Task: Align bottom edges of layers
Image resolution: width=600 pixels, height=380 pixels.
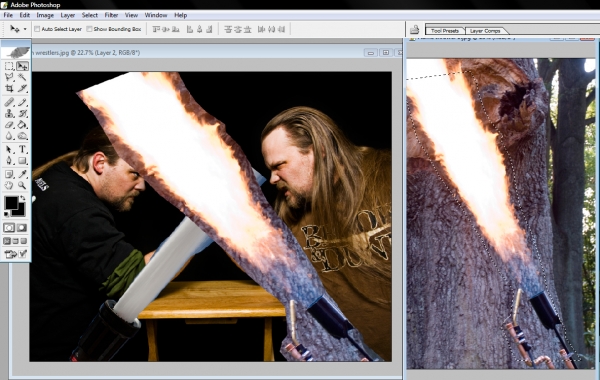Action: tap(176, 29)
